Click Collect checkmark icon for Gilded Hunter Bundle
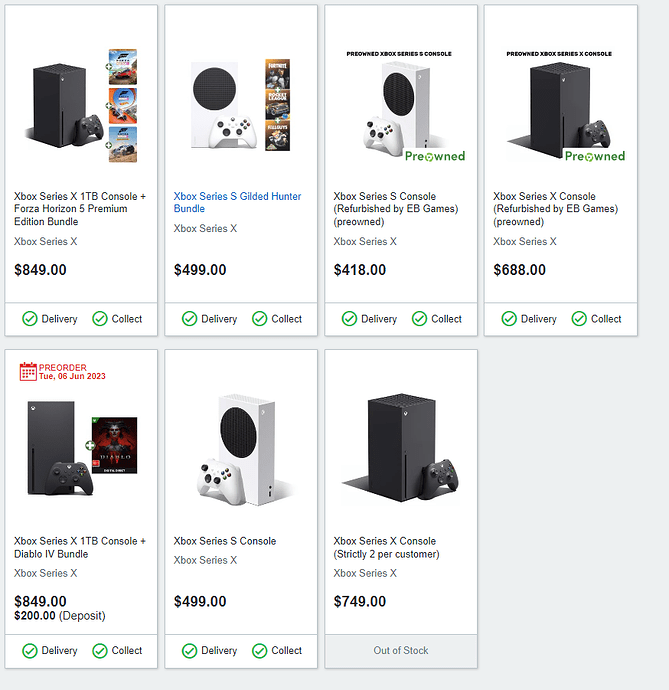The image size is (669, 690). 260,319
